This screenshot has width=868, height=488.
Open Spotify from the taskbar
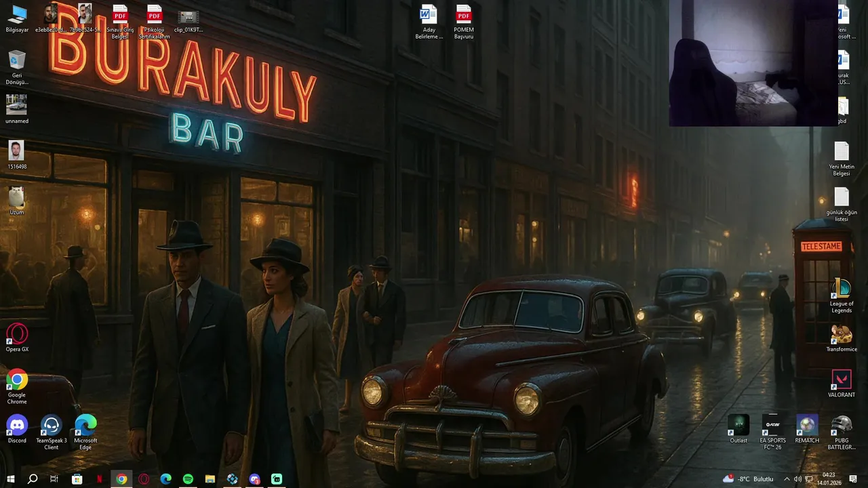click(x=188, y=479)
